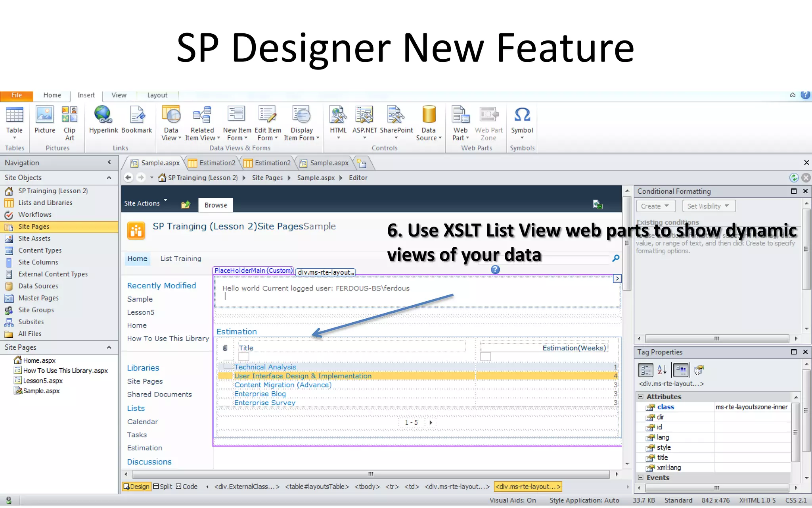Viewport: 812px width, 508px height.
Task: Open SharePoint controls icon
Action: coord(396,122)
